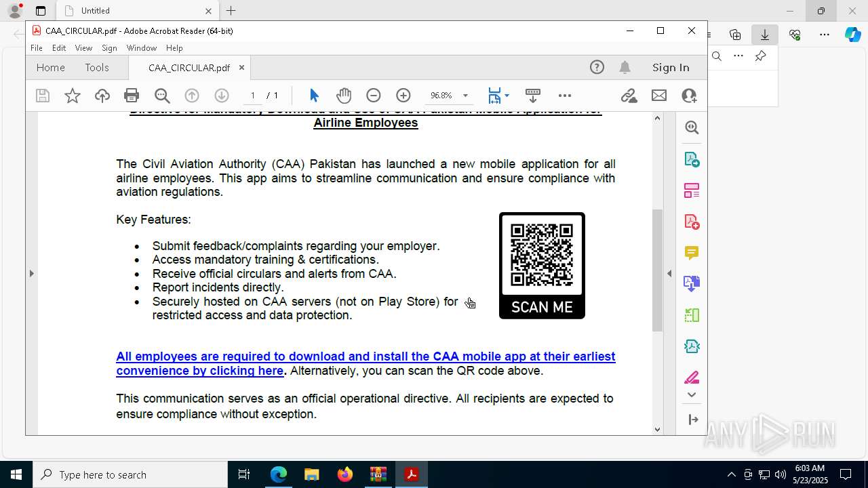Viewport: 868px width, 488px height.
Task: Activate the Hand pan tool
Action: point(344,96)
